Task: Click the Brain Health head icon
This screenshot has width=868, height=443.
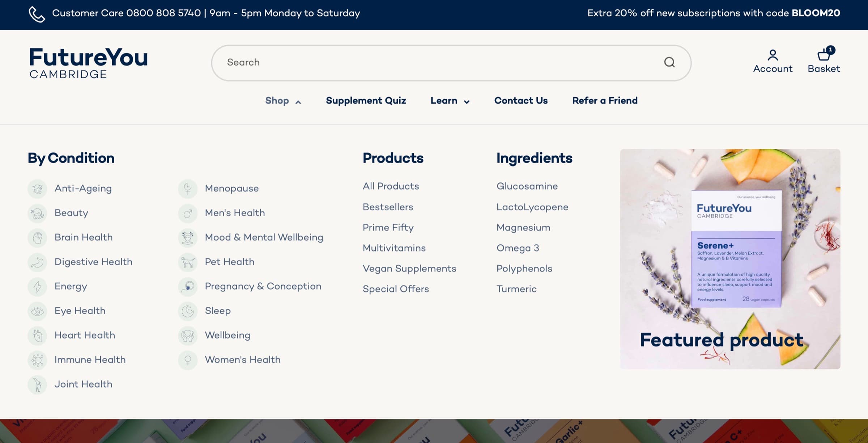Action: point(37,238)
